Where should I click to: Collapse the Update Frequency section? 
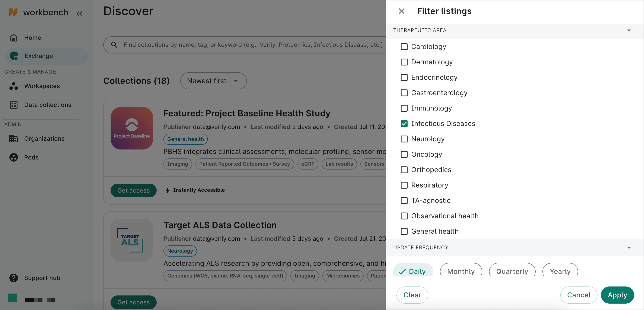pyautogui.click(x=628, y=248)
